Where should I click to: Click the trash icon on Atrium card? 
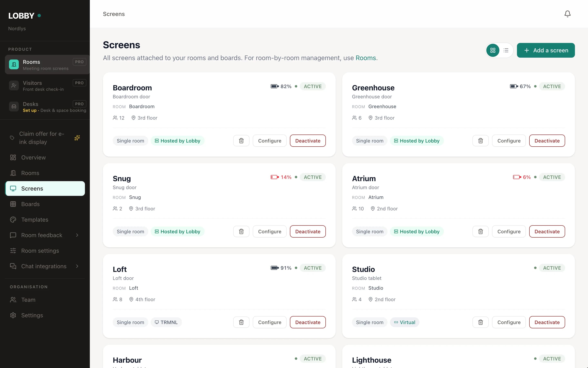(481, 231)
